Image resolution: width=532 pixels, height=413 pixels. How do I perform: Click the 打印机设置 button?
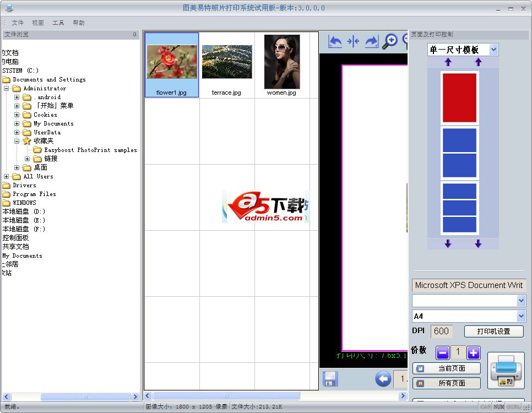(x=493, y=331)
